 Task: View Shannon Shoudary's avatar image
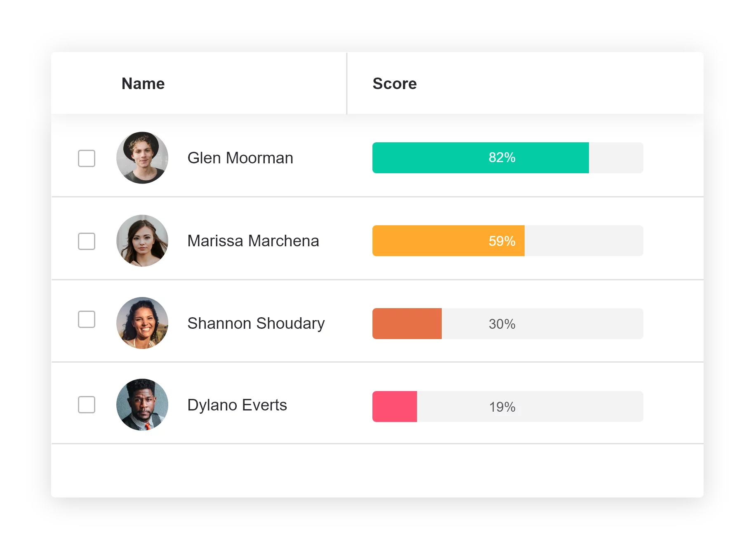coord(142,323)
